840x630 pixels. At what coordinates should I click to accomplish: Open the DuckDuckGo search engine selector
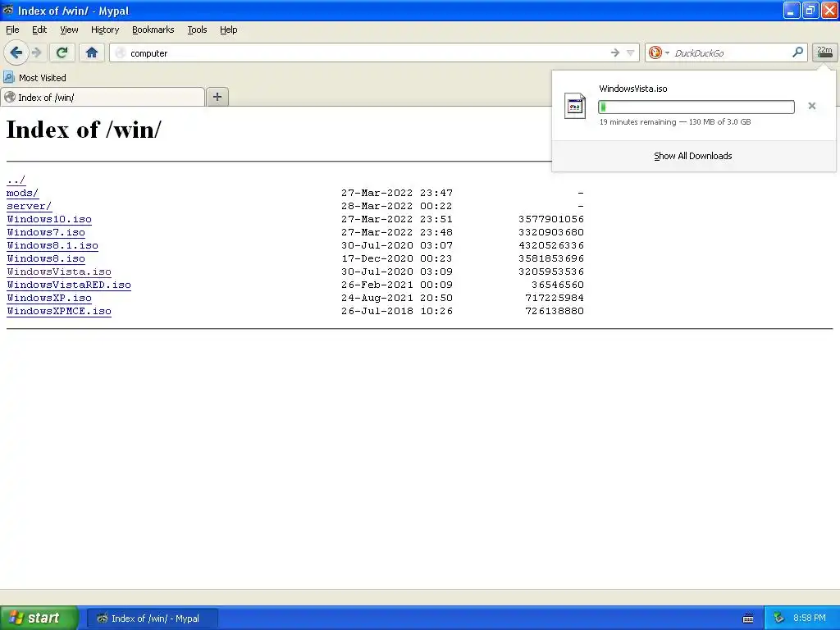659,52
